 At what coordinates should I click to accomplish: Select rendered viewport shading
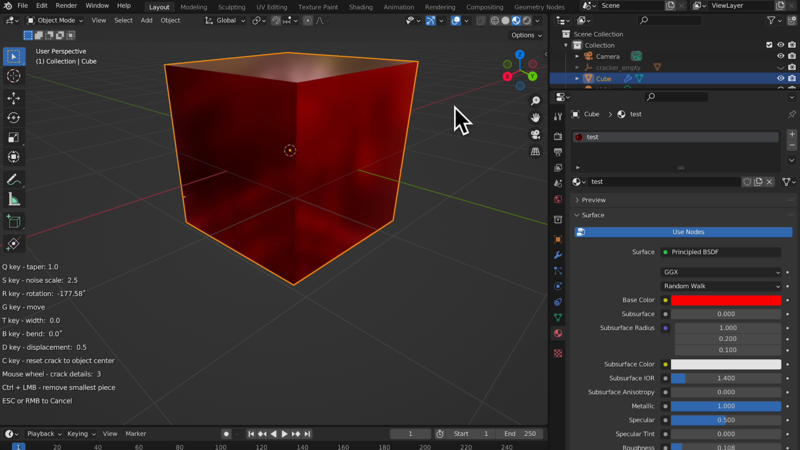pyautogui.click(x=527, y=20)
